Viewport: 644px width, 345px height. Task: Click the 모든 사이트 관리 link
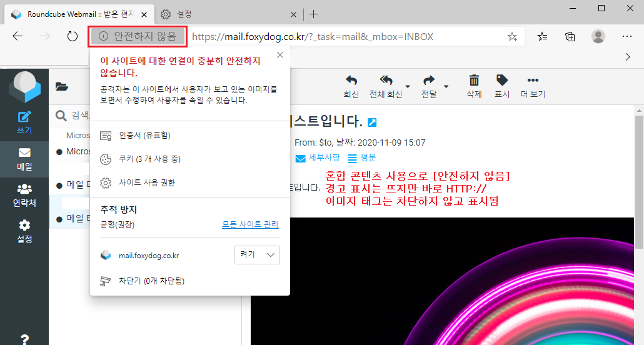point(250,224)
